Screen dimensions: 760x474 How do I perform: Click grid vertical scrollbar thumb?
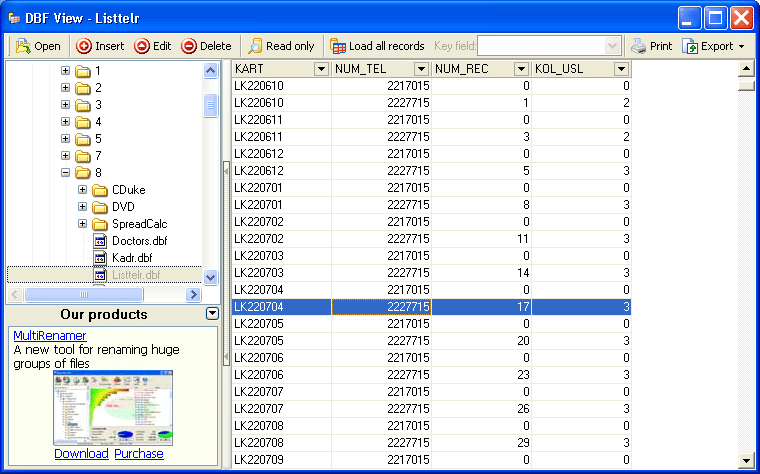pos(746,86)
